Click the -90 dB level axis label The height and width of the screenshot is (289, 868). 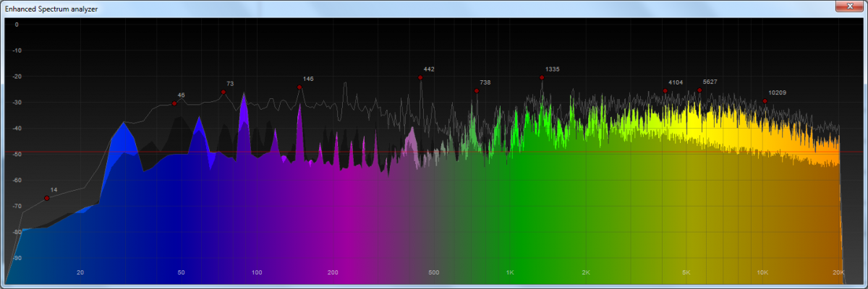click(16, 258)
